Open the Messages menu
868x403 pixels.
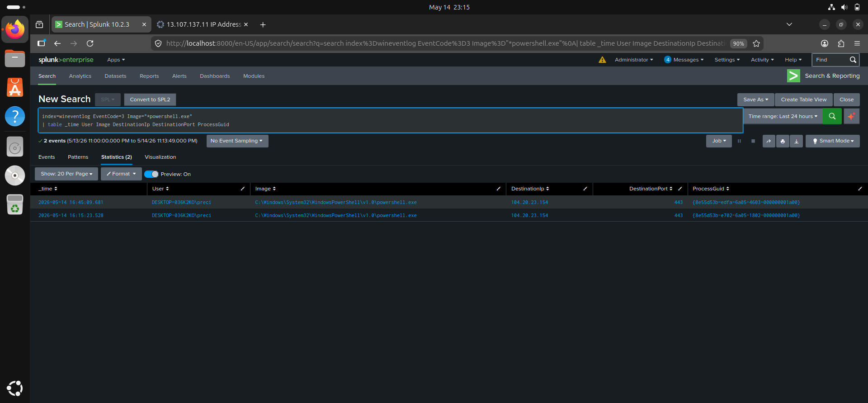coord(684,60)
